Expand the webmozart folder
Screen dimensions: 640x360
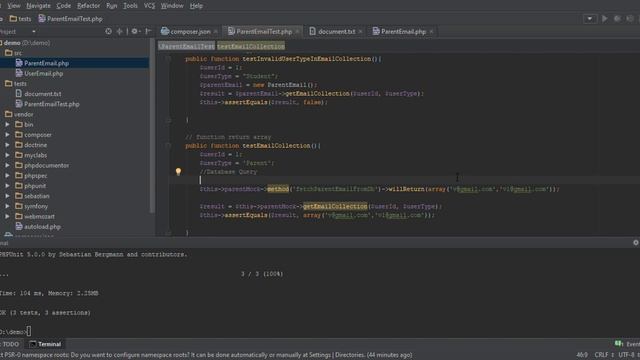click(x=7, y=216)
